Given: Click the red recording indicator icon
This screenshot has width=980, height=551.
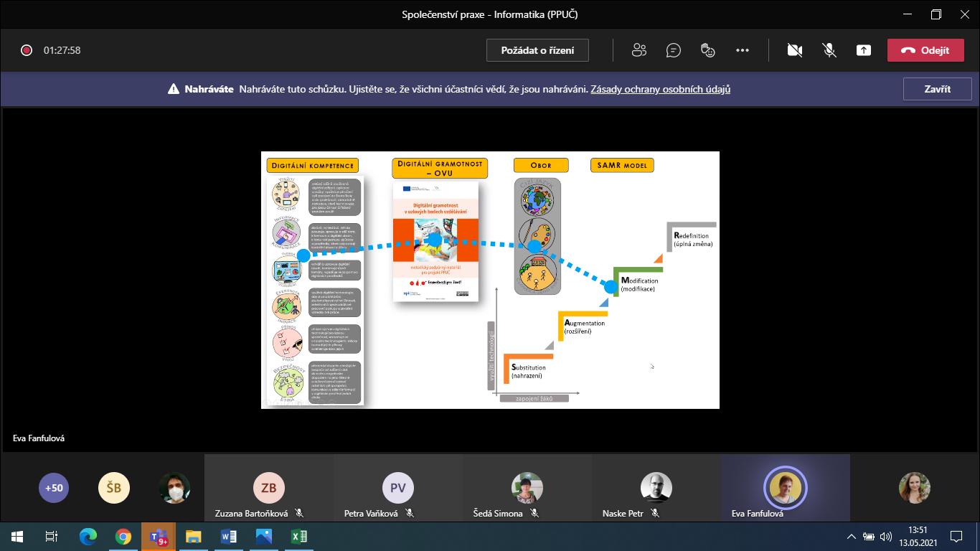Looking at the screenshot, I should tap(27, 50).
